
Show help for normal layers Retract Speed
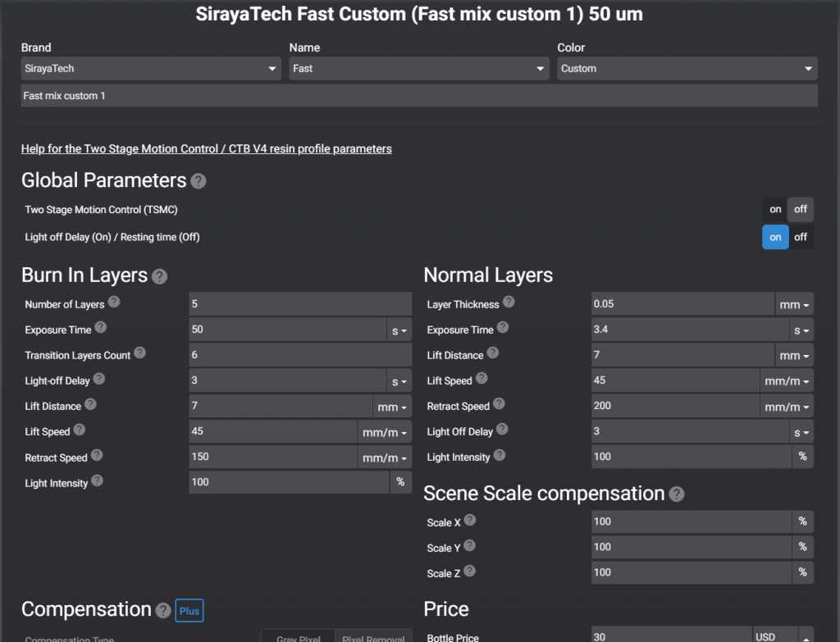tap(499, 403)
